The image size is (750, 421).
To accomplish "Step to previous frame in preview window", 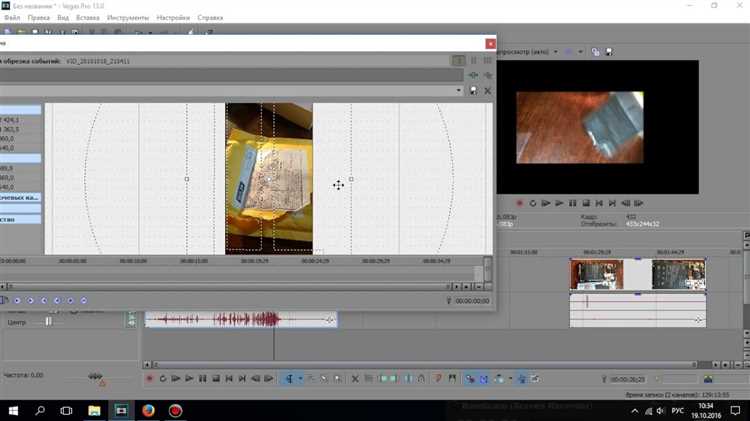I will (x=626, y=203).
